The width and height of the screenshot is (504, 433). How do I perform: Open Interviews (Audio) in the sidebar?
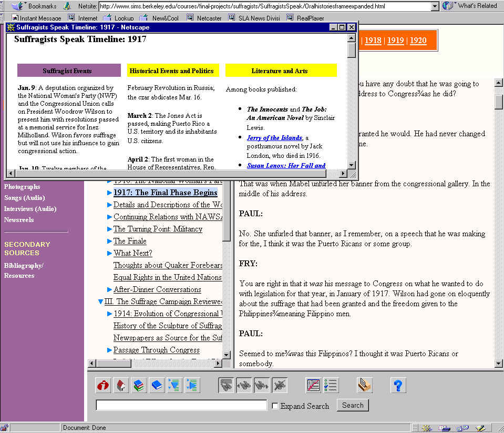[x=30, y=209]
